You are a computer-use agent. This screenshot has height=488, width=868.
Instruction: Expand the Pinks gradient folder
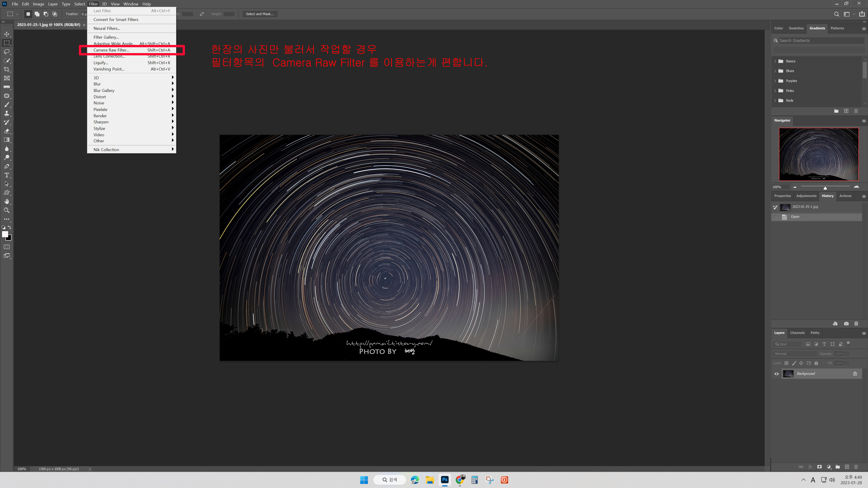tap(775, 91)
